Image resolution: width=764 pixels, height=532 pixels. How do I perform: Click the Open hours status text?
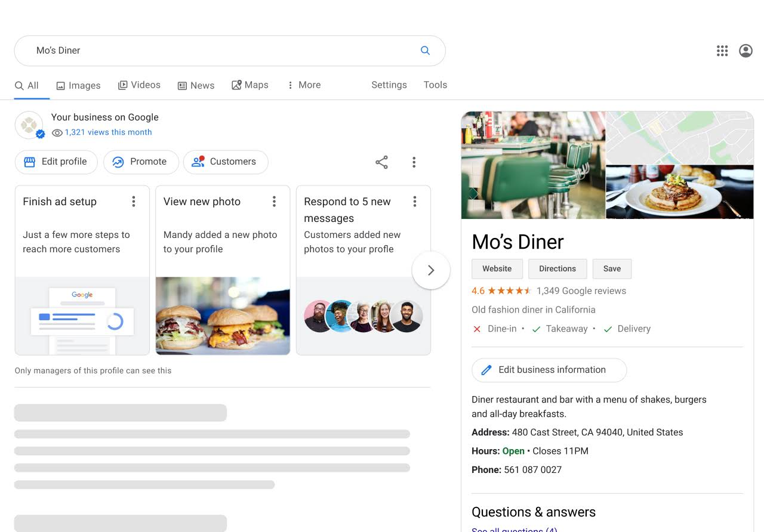click(513, 451)
